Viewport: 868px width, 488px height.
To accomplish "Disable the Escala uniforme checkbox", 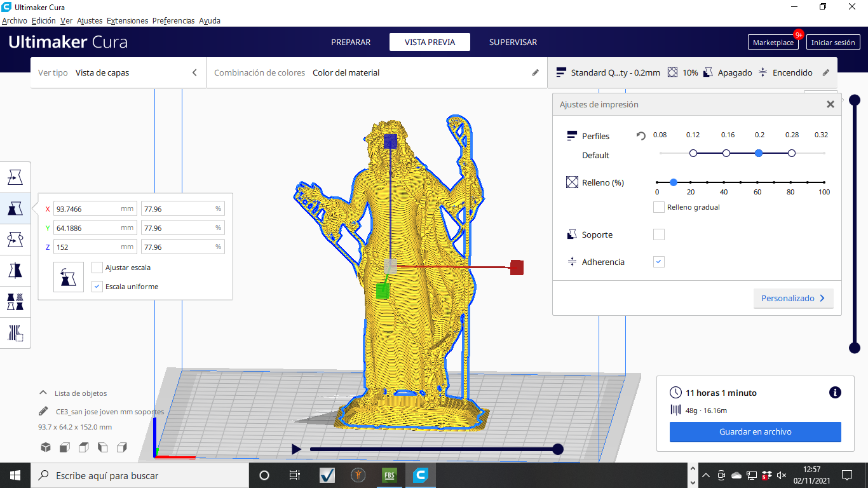I will click(x=97, y=287).
